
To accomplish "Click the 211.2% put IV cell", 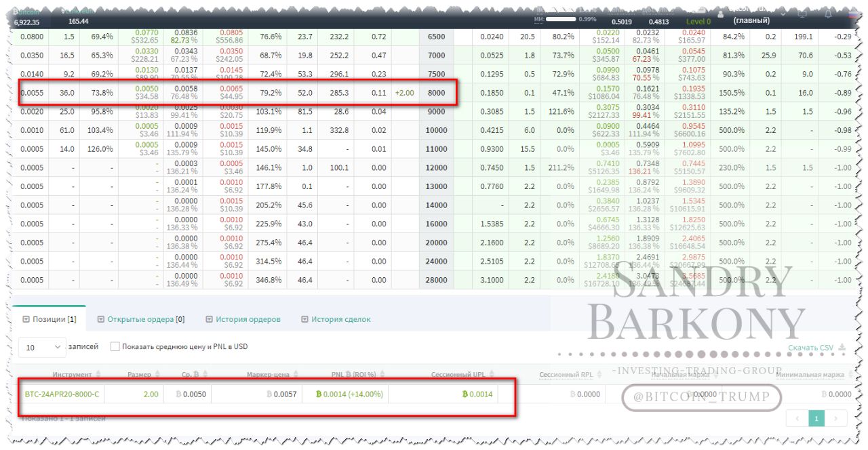I will 561,167.
